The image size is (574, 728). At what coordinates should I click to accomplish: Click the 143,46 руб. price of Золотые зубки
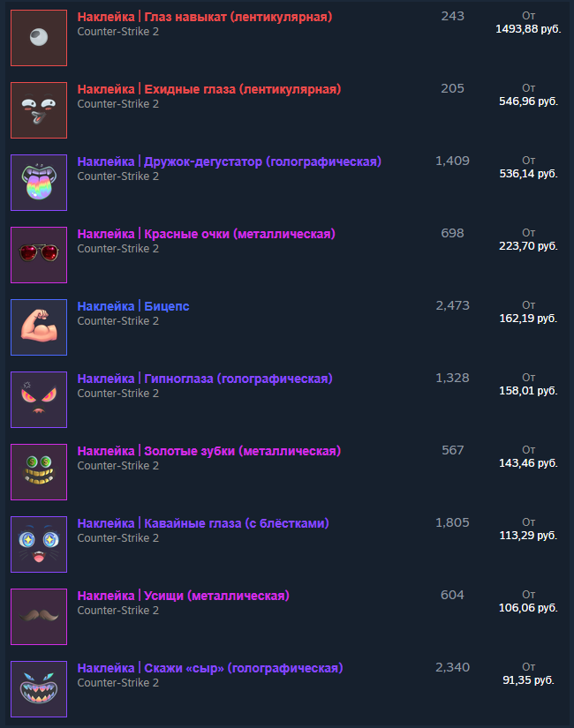pyautogui.click(x=528, y=463)
